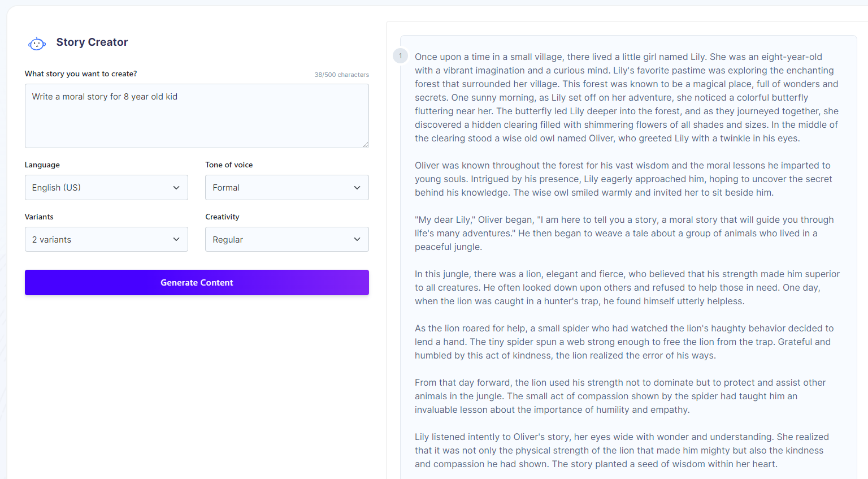Open the Language selector showing English (US)
868x479 pixels.
point(106,187)
